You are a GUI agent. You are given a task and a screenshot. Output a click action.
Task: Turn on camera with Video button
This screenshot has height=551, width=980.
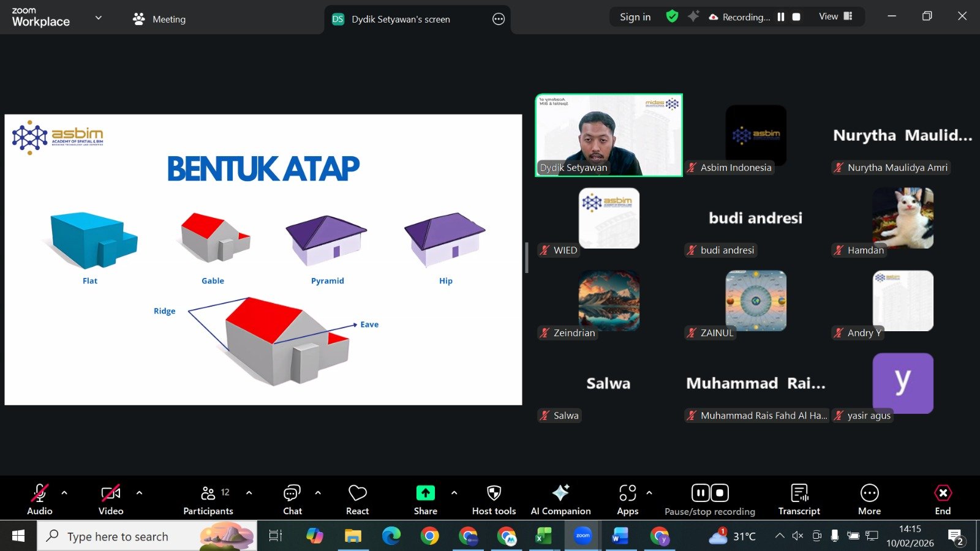[x=111, y=500]
